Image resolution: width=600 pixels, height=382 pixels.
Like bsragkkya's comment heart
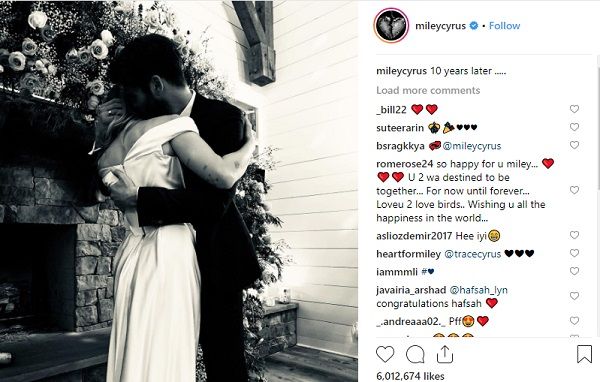[x=574, y=145]
